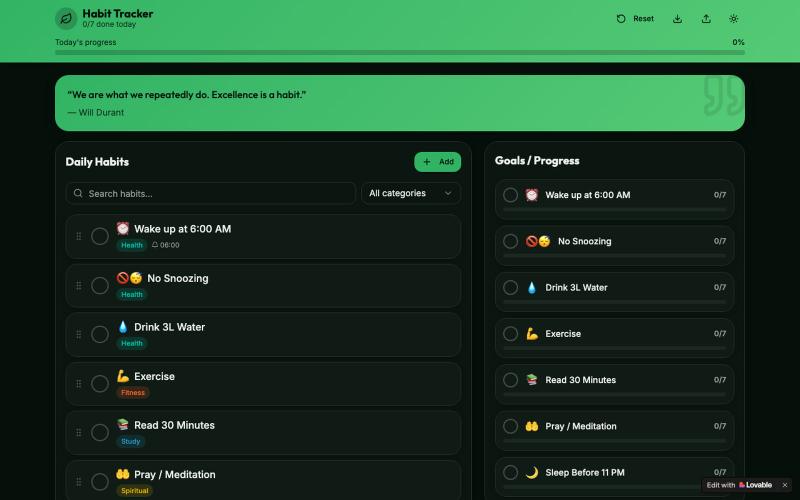The width and height of the screenshot is (800, 500).
Task: Click the crescent moon emoji in Goals panel
Action: [532, 472]
